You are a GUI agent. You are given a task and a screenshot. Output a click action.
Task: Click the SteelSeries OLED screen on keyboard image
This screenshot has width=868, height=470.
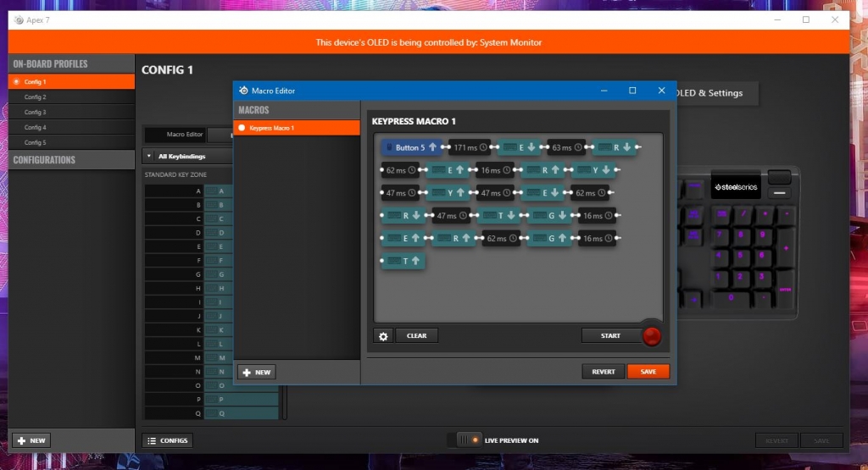(x=735, y=186)
